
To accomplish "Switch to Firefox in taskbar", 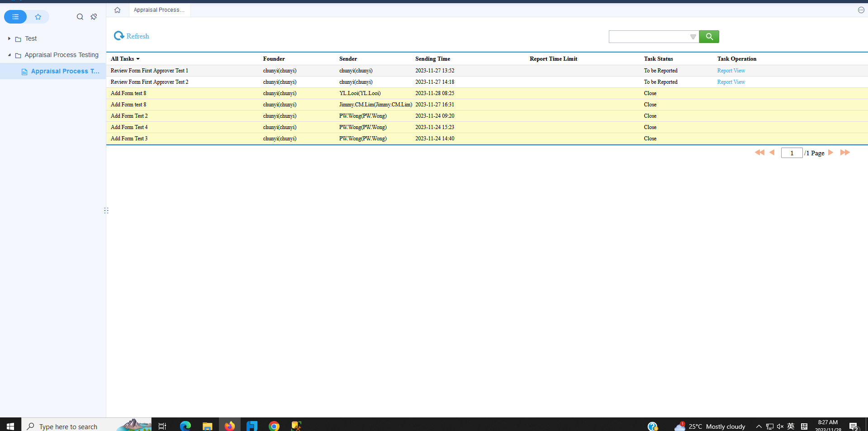I will coord(230,426).
